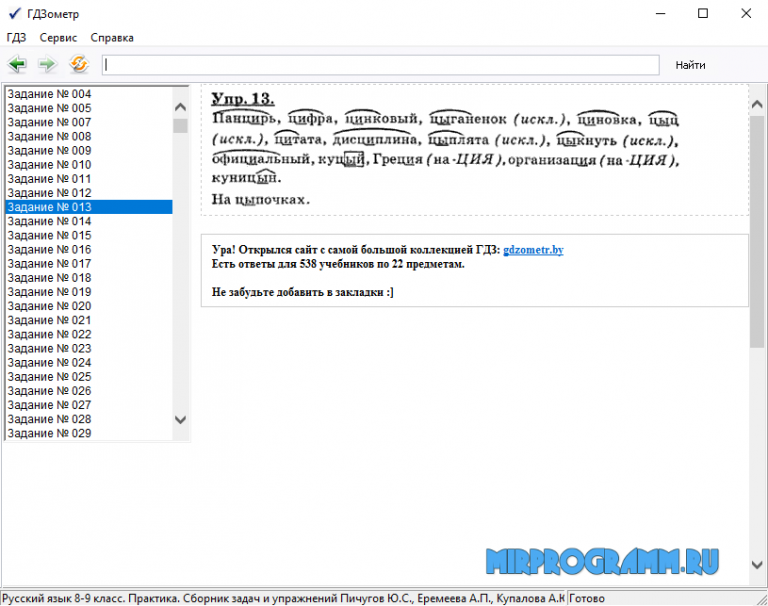
Task: Select Задание № 008
Action: click(89, 137)
